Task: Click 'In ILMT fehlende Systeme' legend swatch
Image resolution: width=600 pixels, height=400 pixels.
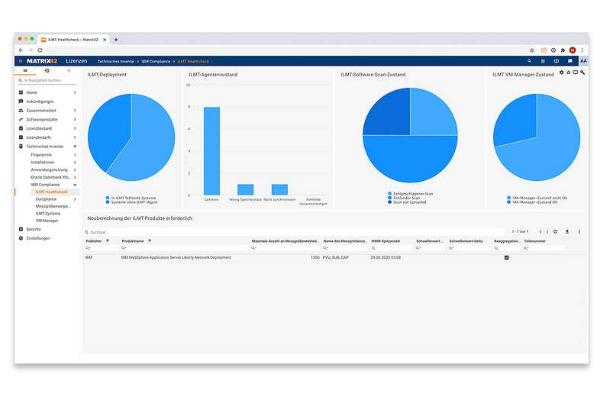Action: pyautogui.click(x=108, y=198)
